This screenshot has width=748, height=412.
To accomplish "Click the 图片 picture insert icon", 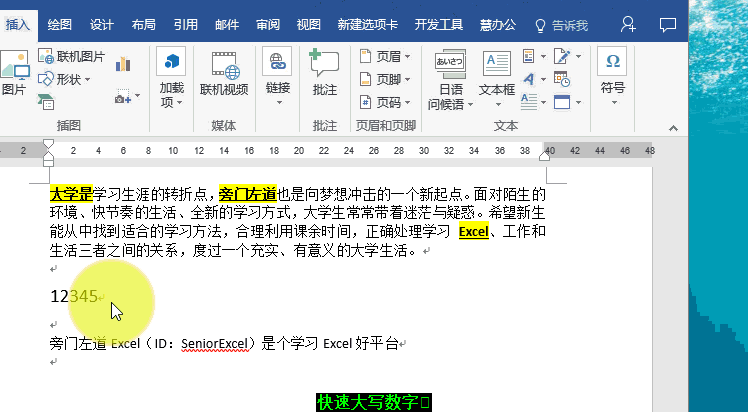I will (x=14, y=66).
